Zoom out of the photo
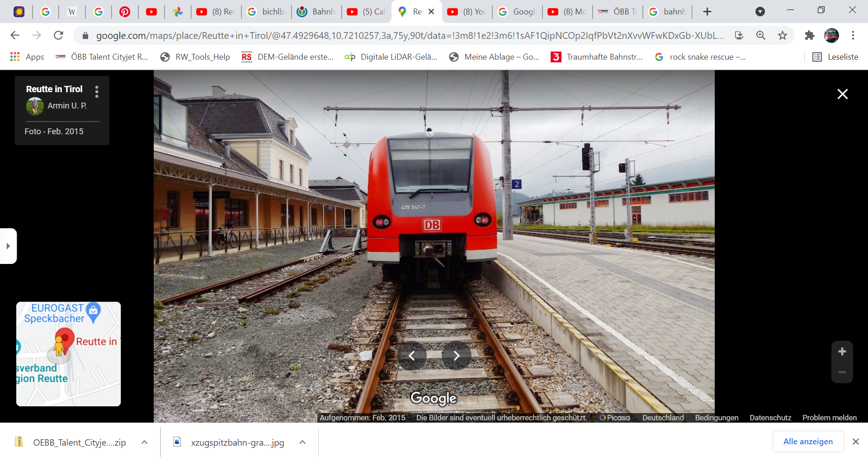Image resolution: width=868 pixels, height=461 pixels. [x=842, y=372]
